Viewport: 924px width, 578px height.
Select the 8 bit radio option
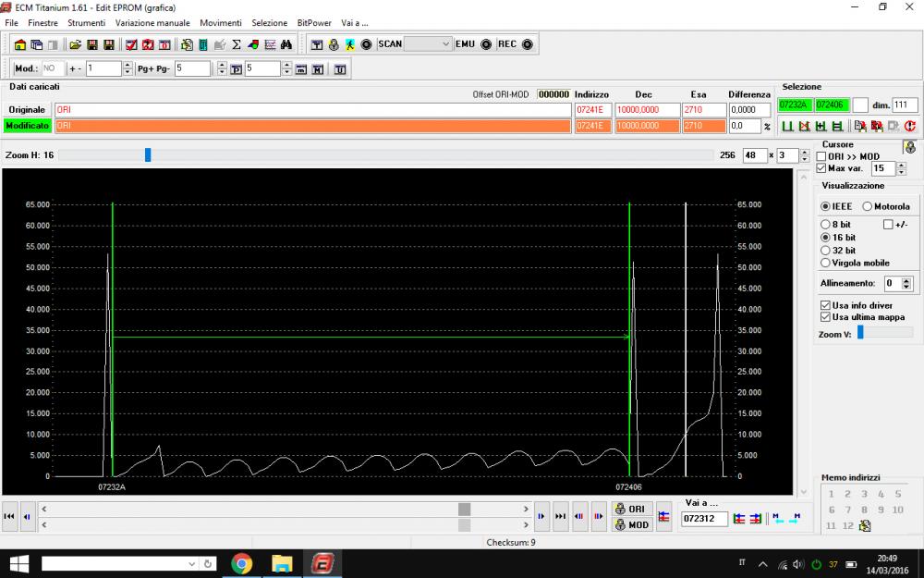(825, 224)
